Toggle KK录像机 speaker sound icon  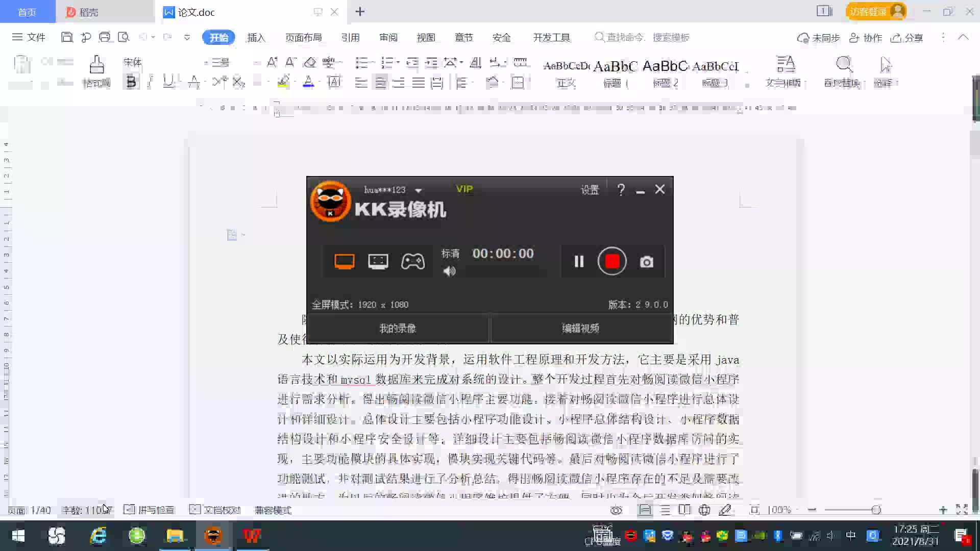[449, 271]
